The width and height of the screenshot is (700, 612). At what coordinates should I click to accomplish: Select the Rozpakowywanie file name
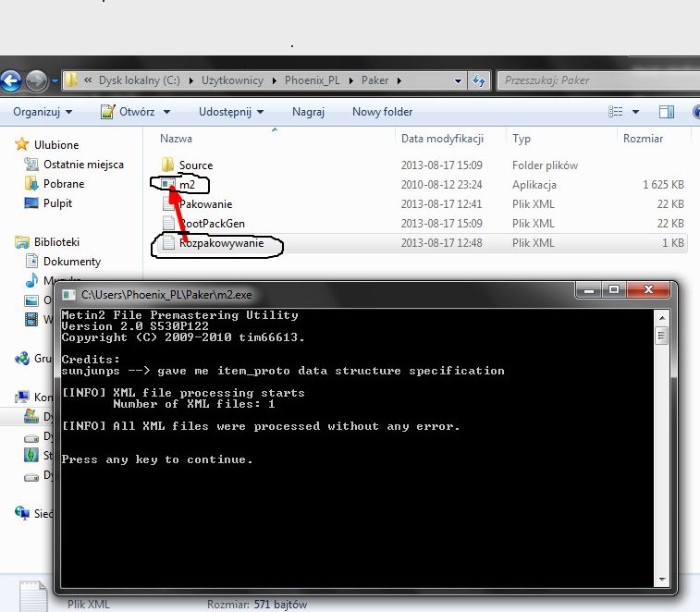click(221, 243)
